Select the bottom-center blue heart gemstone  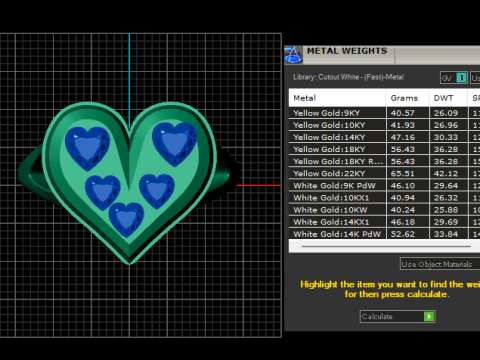[x=126, y=219]
